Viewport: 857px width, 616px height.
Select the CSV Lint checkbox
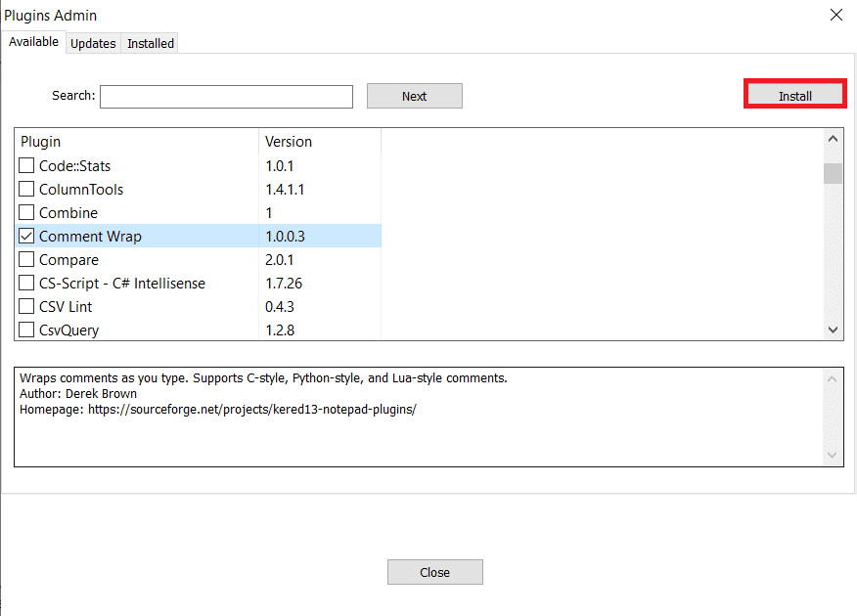tap(25, 306)
